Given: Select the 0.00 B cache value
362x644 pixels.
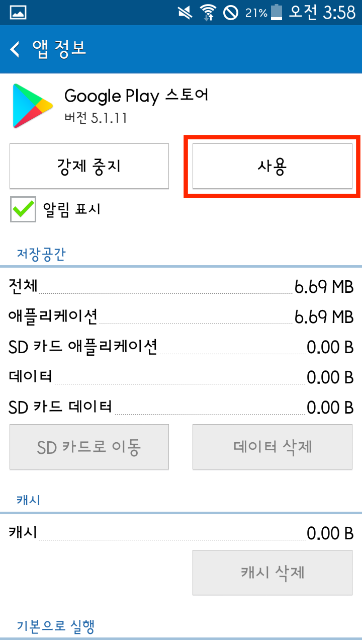Looking at the screenshot, I should [330, 533].
